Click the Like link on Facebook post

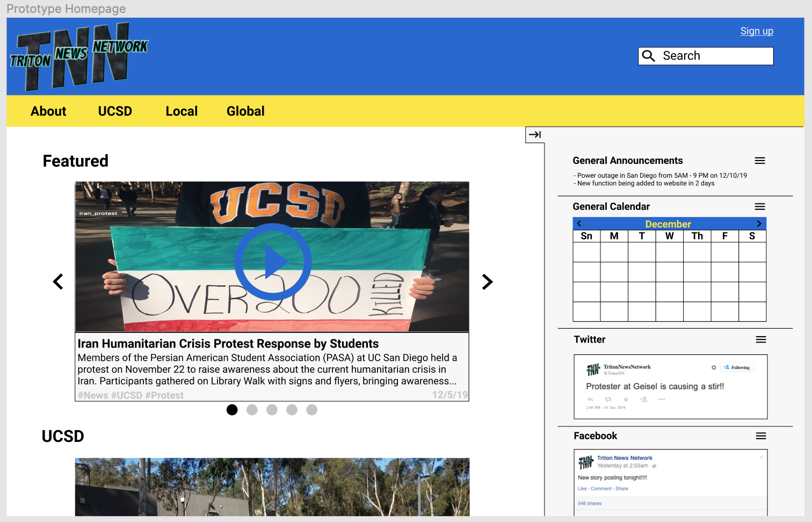tap(582, 489)
